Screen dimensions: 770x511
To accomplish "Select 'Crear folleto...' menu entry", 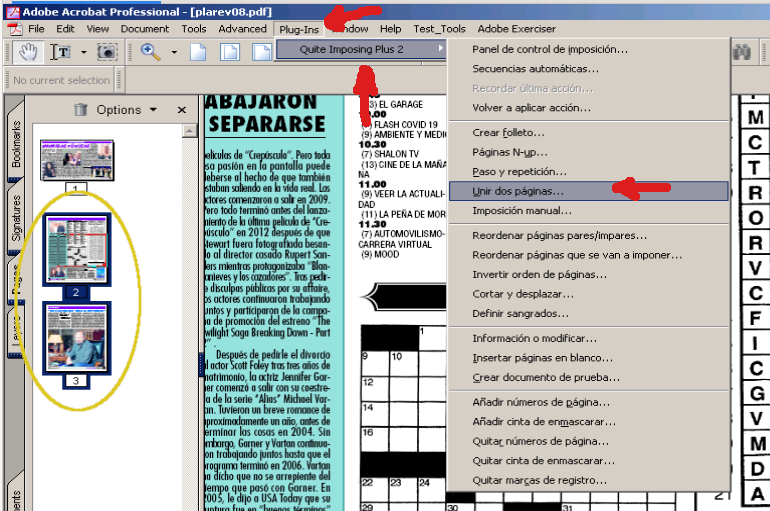I will 508,133.
